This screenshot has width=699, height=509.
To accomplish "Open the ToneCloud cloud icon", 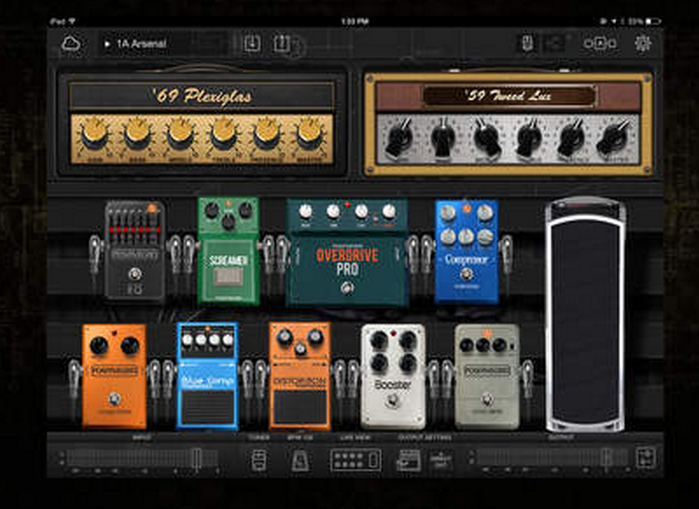I will click(71, 44).
